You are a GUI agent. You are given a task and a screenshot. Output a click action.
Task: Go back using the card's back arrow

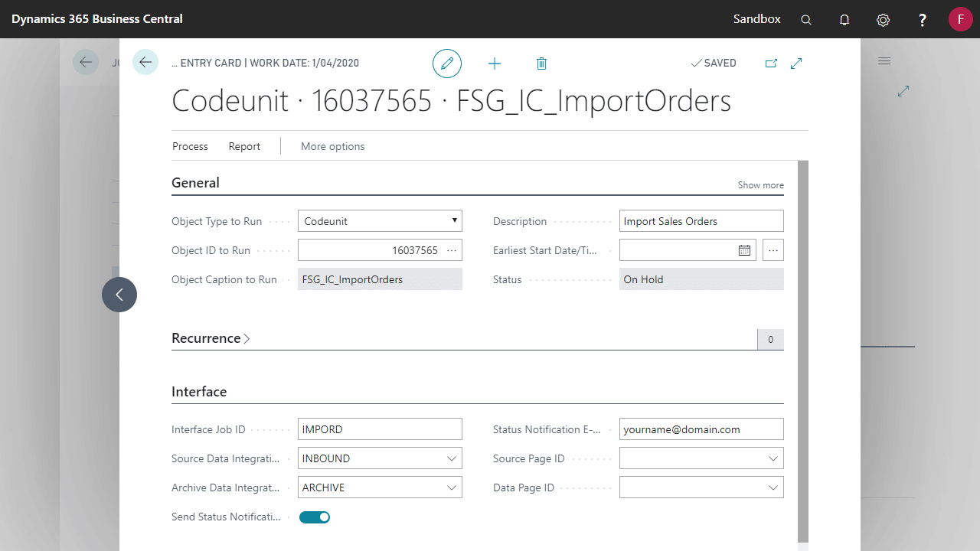point(145,62)
